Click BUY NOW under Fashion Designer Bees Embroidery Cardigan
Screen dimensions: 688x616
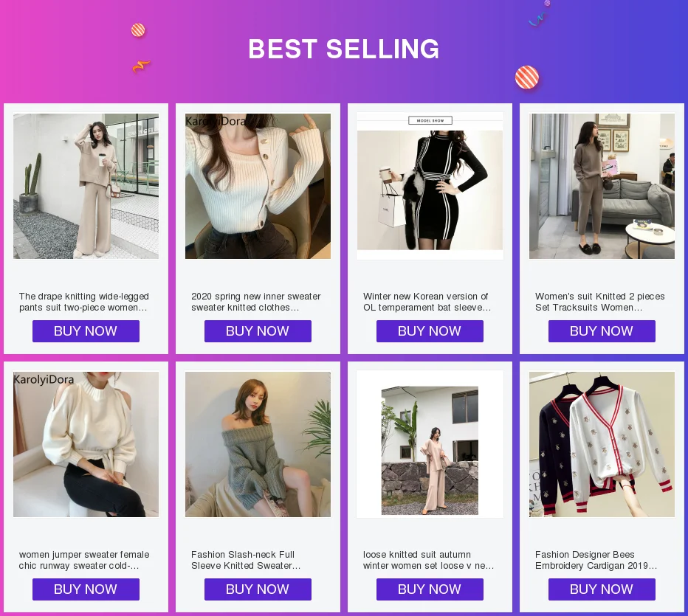point(602,589)
